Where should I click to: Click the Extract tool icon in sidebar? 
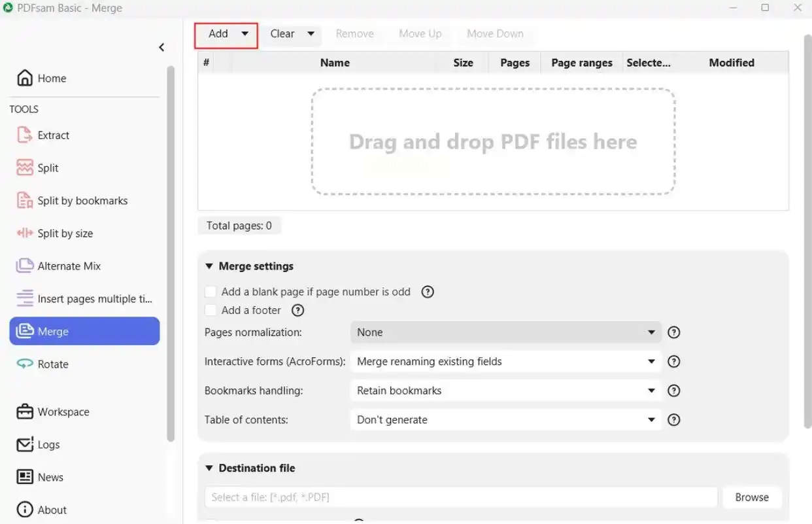(x=25, y=135)
